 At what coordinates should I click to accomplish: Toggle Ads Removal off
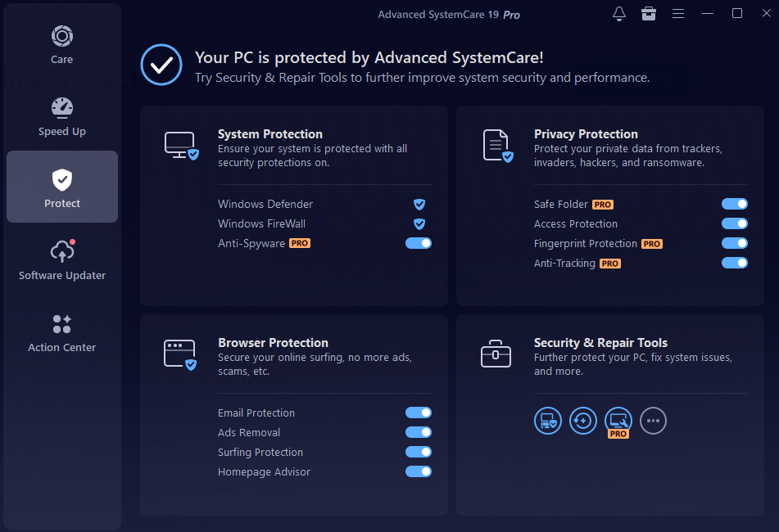tap(419, 432)
